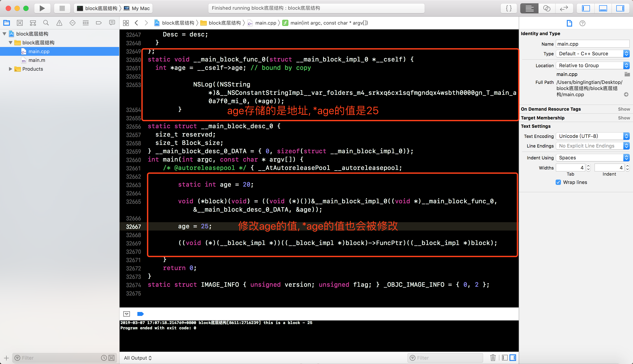Open Quick Help inspector (question mark)

(x=582, y=23)
